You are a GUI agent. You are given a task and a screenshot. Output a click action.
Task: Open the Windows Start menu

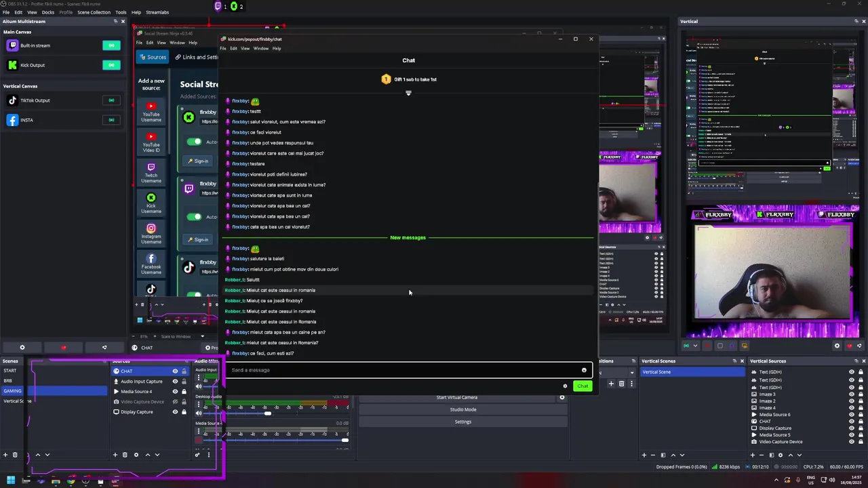pyautogui.click(x=11, y=481)
